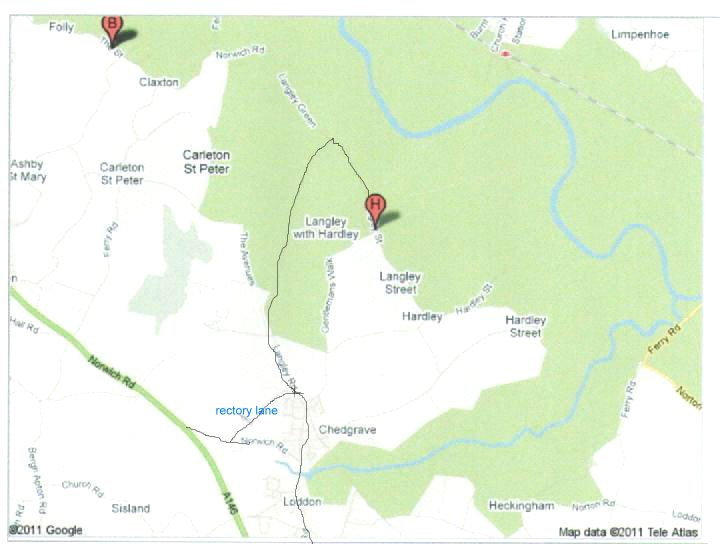This screenshot has width=720, height=544.
Task: Select the Heckingham label
Action: tap(521, 505)
